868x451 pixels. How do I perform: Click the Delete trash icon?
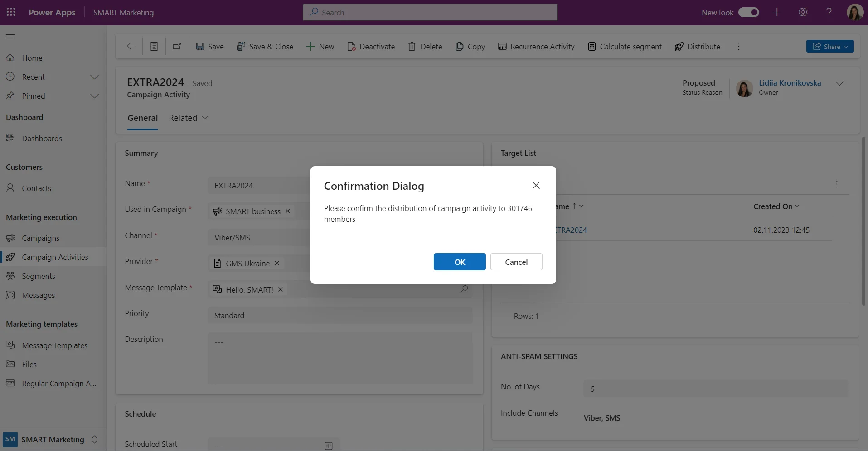pos(412,47)
